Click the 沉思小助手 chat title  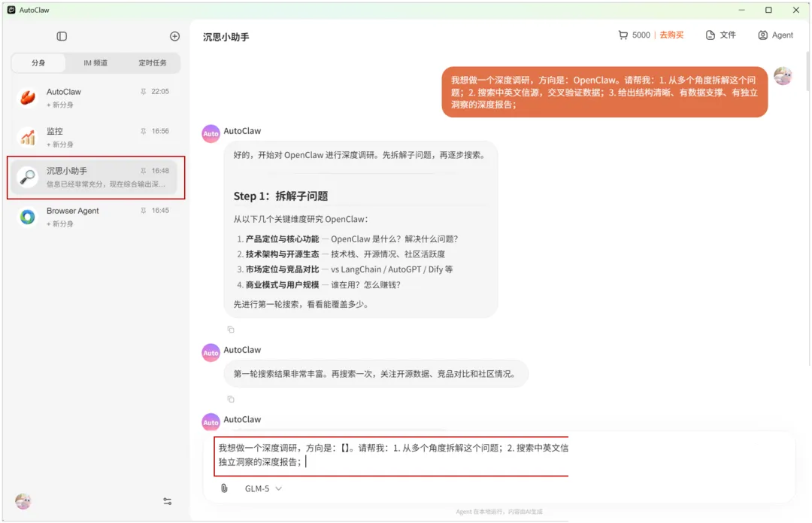click(x=226, y=37)
